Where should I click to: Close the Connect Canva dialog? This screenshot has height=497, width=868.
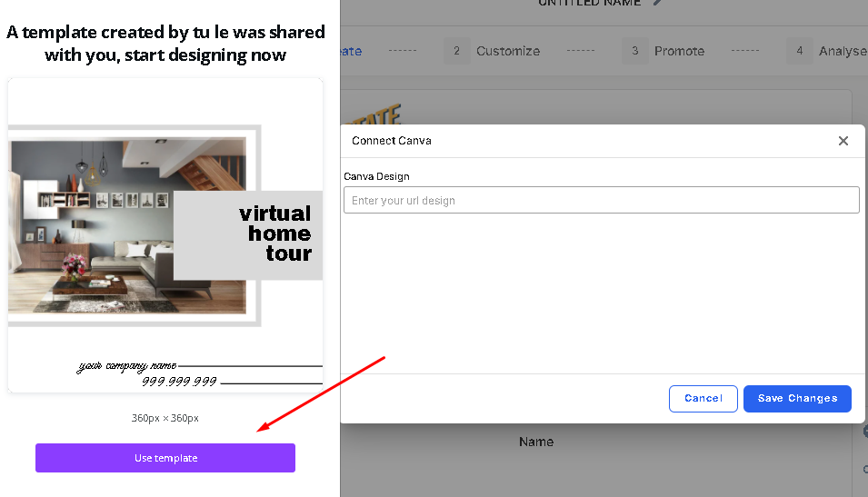pos(843,141)
